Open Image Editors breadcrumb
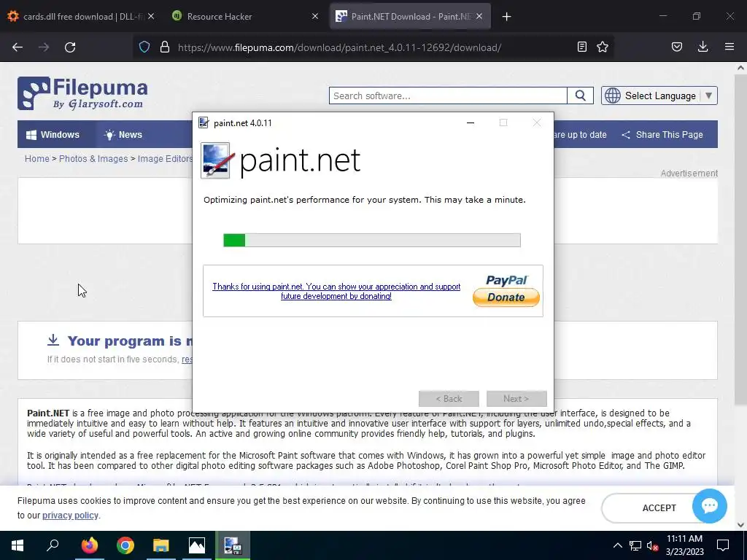 [x=165, y=158]
